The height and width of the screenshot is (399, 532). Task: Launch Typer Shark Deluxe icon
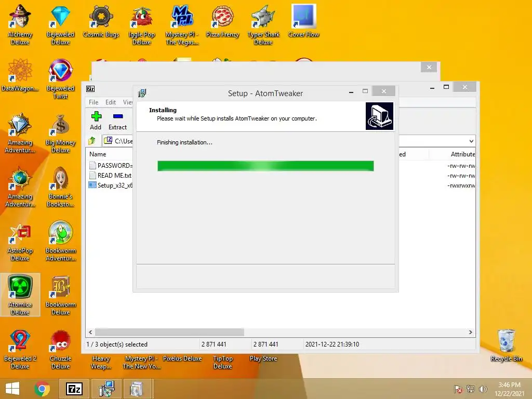click(263, 24)
